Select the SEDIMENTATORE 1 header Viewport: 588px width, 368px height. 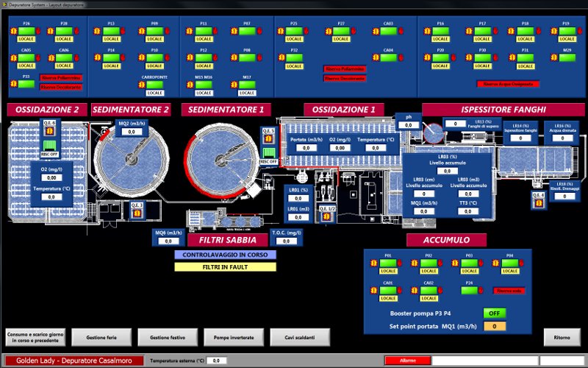pyautogui.click(x=226, y=110)
